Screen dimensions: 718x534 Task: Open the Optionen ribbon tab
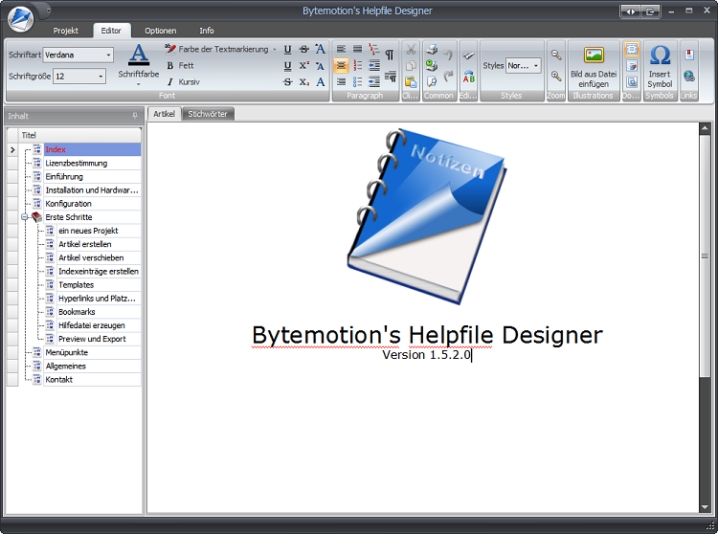click(x=160, y=31)
